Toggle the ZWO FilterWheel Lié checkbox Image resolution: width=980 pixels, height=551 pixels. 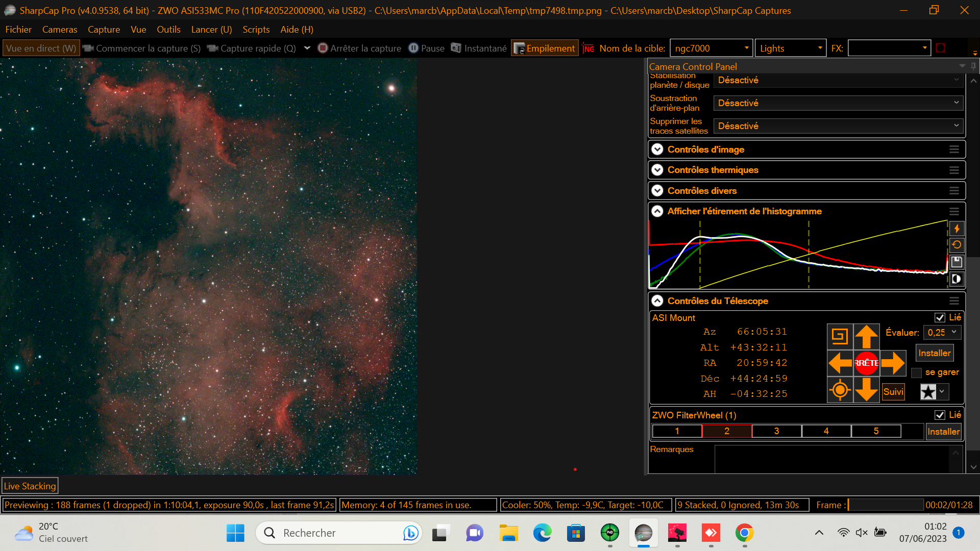(x=940, y=415)
